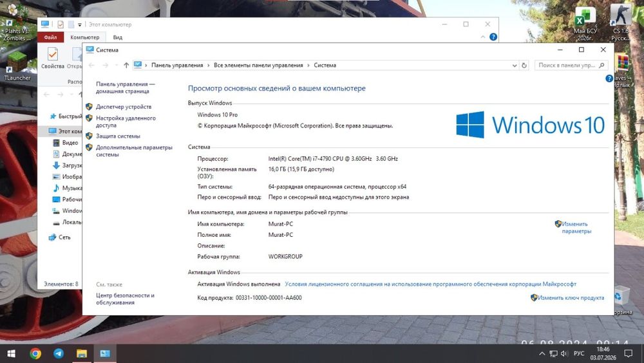Open quick access toolbar dropdown in Explorer
Screen dimensions: 644x363
coord(80,24)
